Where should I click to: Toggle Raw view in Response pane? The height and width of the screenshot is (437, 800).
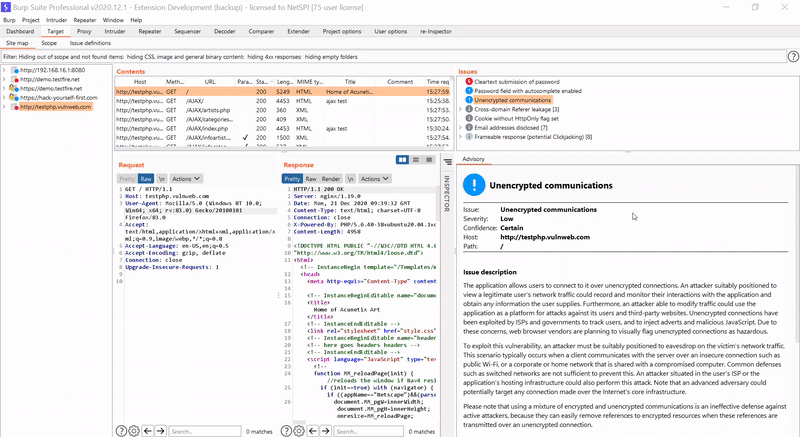tap(311, 178)
